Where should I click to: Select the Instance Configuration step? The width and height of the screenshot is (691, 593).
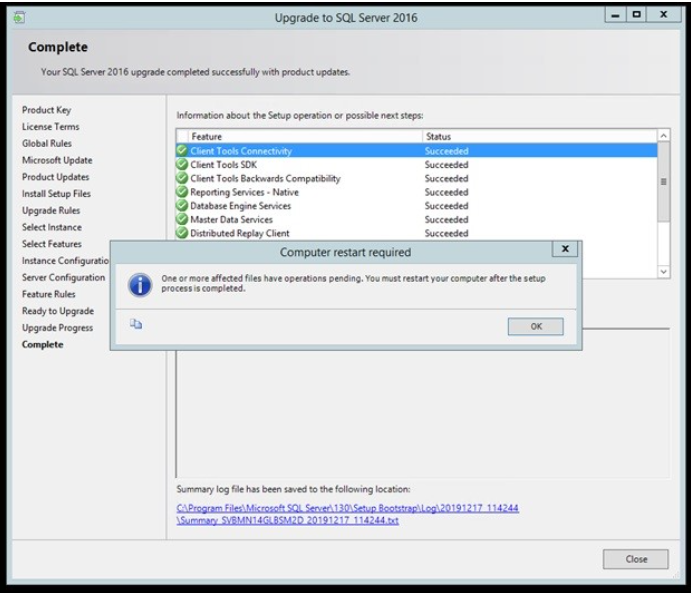[65, 260]
